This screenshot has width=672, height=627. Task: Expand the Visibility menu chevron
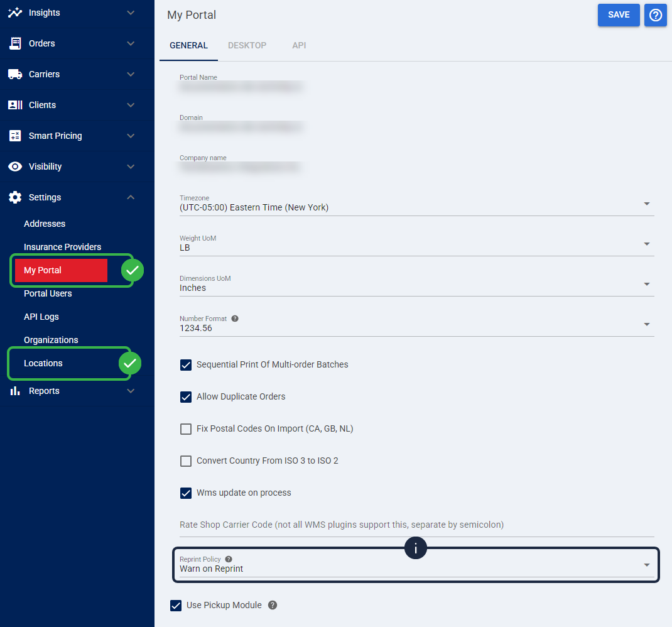tap(131, 166)
